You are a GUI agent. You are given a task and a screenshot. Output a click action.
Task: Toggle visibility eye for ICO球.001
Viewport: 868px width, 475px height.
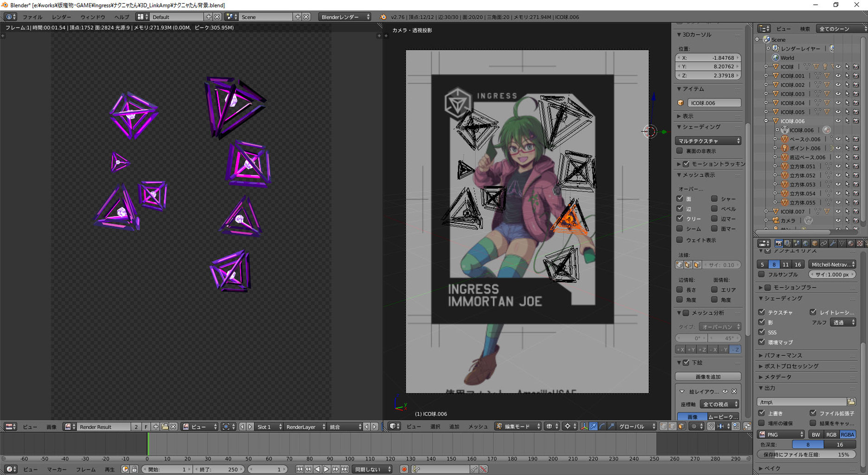click(x=838, y=76)
